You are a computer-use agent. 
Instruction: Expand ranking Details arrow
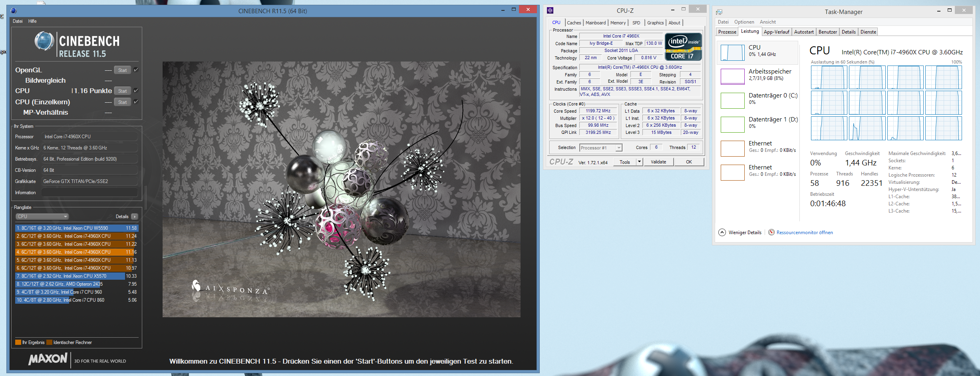[x=135, y=217]
